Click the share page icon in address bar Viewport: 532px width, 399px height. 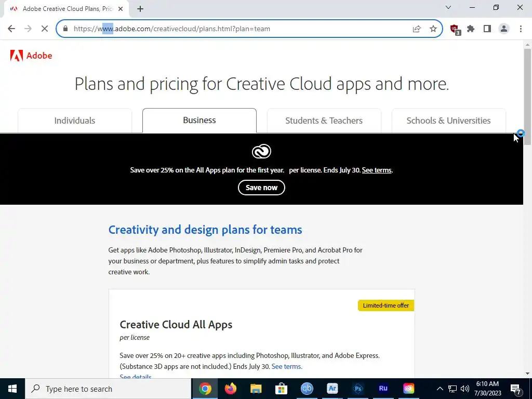[417, 29]
